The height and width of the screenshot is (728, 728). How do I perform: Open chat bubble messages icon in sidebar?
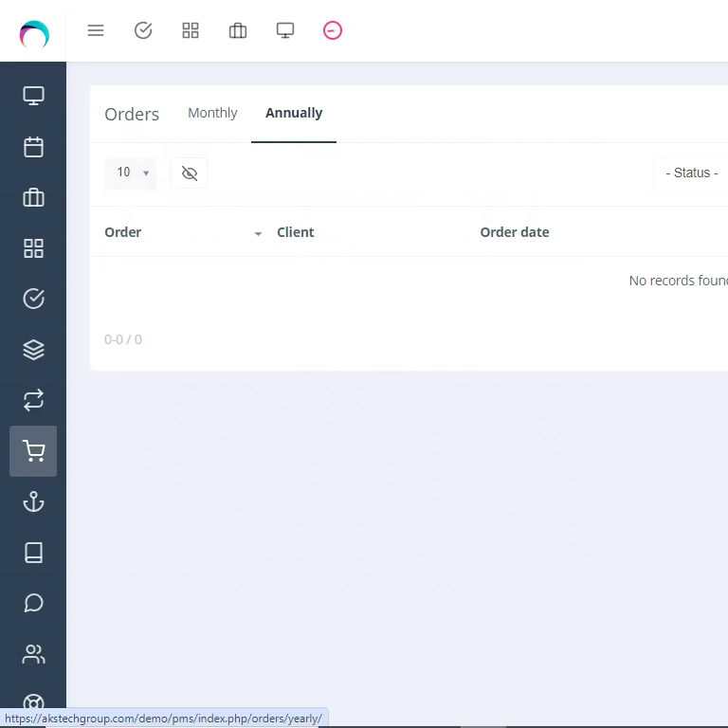pos(33,603)
